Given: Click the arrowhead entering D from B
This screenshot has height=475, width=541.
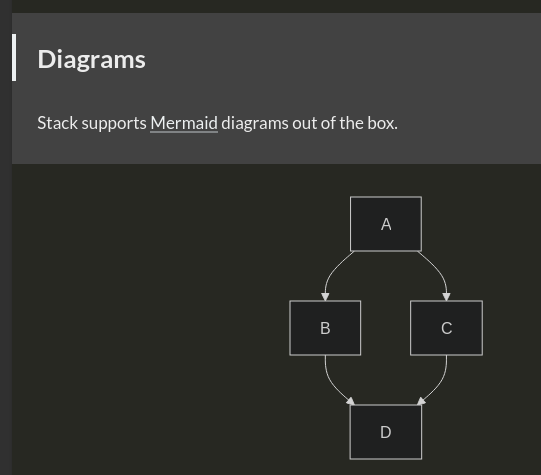Looking at the screenshot, I should [x=351, y=401].
